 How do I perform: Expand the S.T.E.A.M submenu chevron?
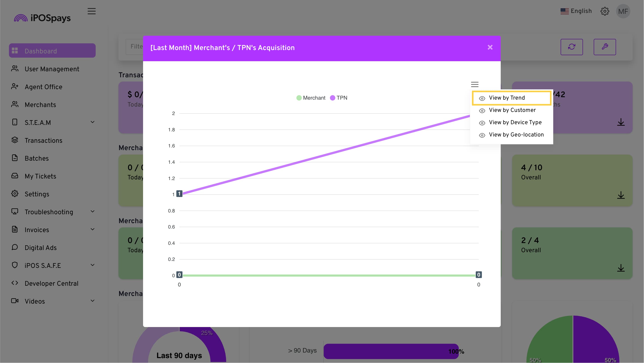pos(93,122)
